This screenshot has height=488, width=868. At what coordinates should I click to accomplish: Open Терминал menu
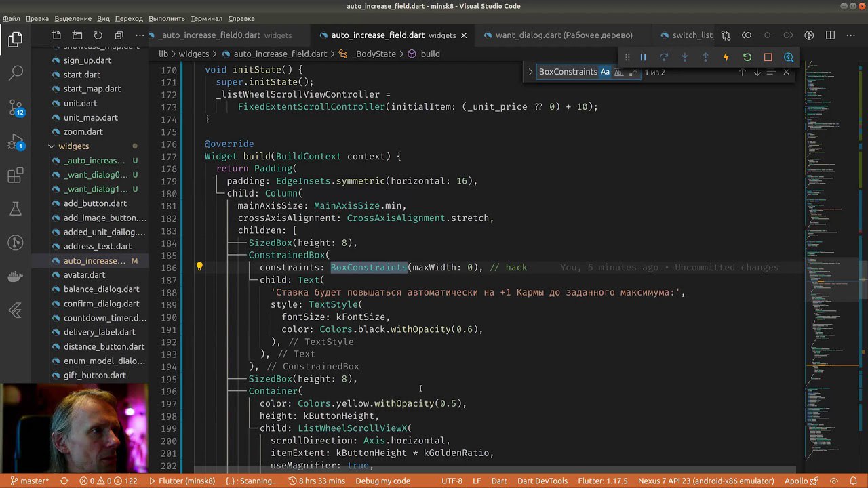[x=206, y=18]
